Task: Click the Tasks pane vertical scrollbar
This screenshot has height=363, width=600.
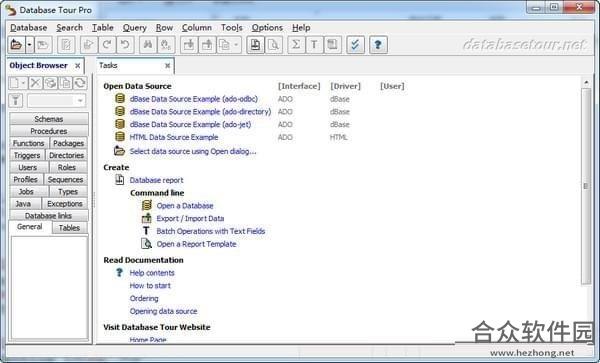Action: coord(586,186)
